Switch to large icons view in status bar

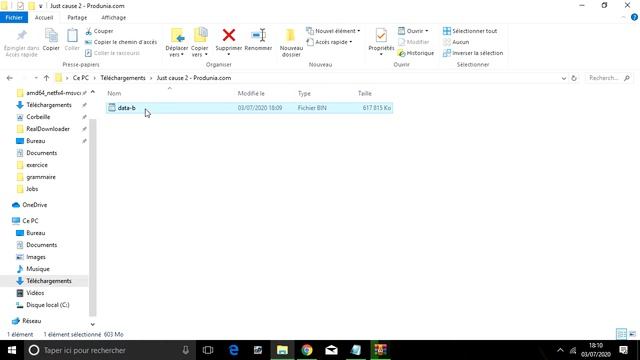tap(632, 334)
